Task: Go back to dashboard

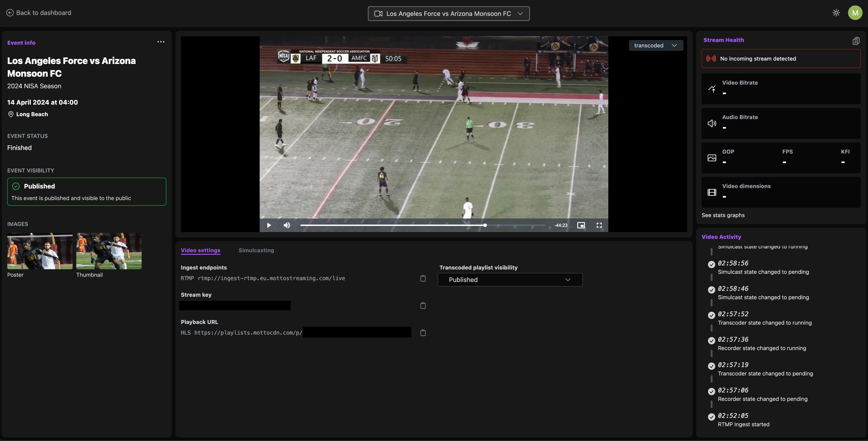Action: (x=39, y=13)
